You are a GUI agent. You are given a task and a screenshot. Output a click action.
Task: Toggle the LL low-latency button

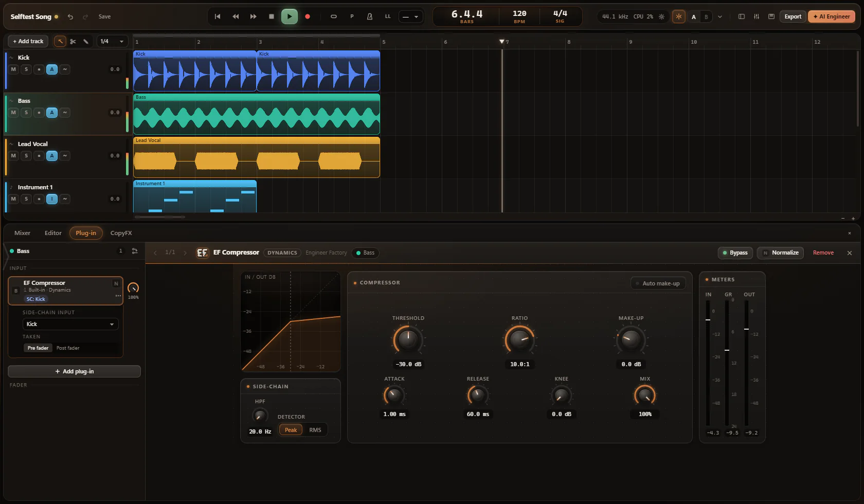pos(388,16)
